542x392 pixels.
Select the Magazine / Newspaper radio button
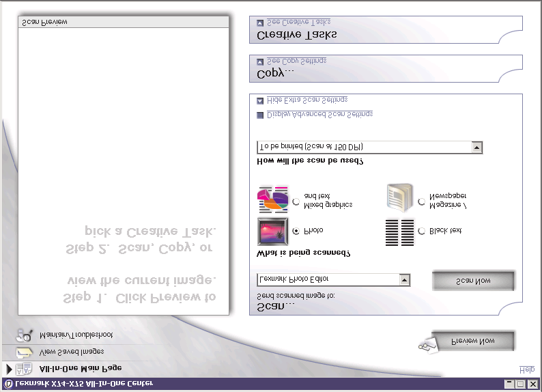click(421, 201)
